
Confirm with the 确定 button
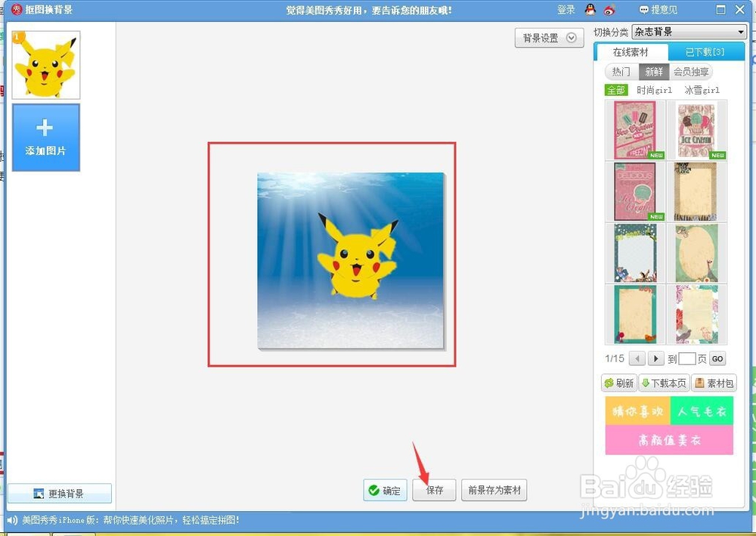click(x=386, y=490)
